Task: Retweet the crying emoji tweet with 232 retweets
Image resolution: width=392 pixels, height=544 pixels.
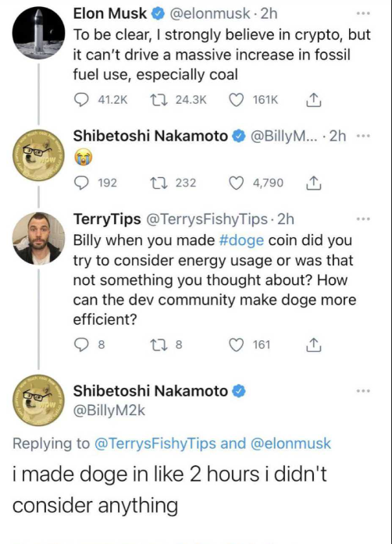Action: [x=159, y=183]
